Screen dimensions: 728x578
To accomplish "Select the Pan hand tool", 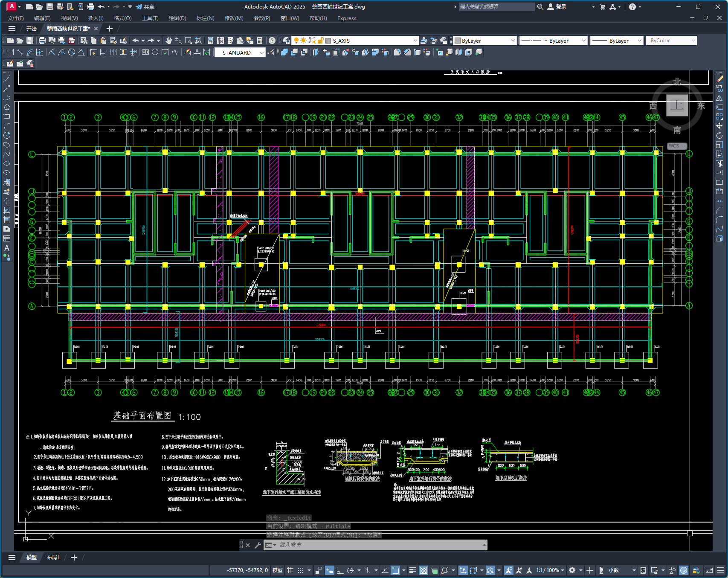I will pyautogui.click(x=169, y=41).
